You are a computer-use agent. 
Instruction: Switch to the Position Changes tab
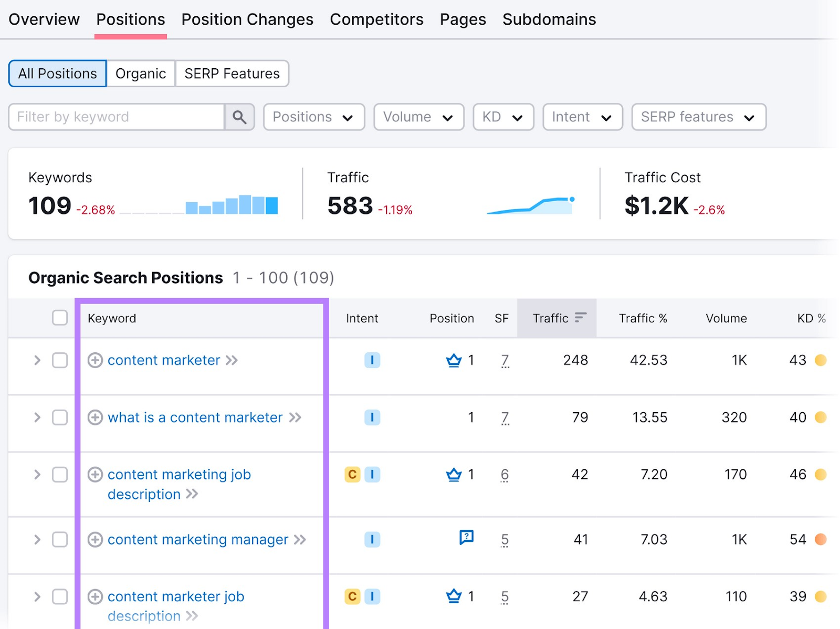(x=247, y=19)
